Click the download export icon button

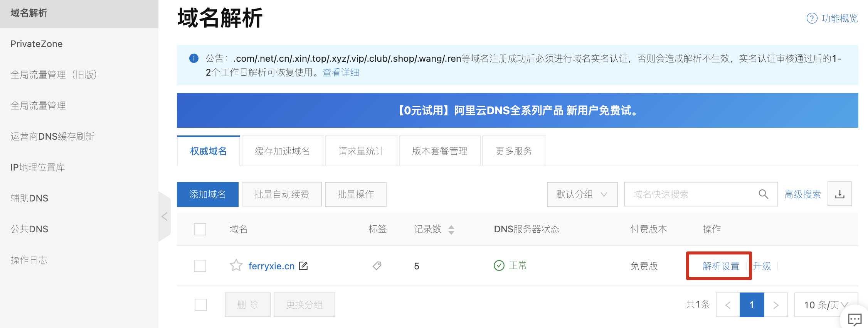pyautogui.click(x=839, y=194)
